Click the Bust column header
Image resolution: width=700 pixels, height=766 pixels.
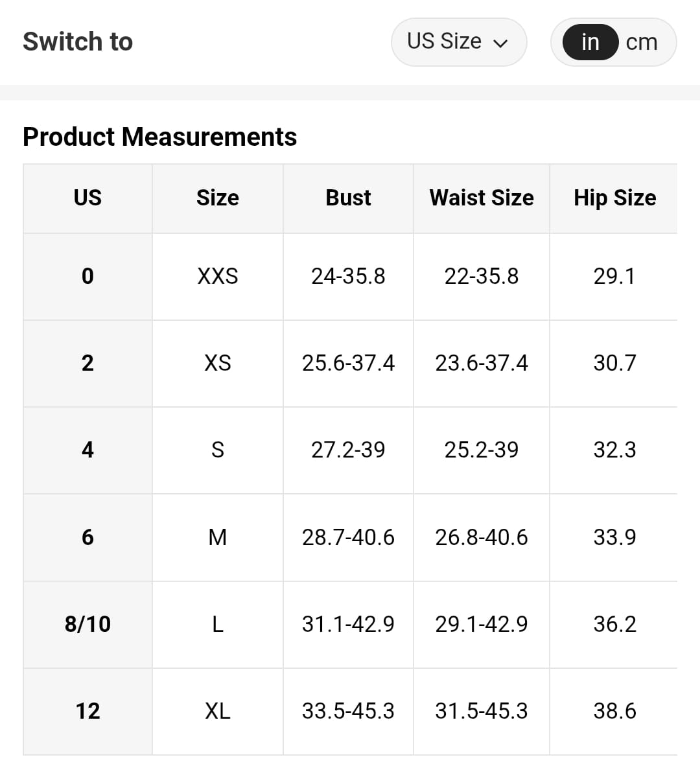(x=348, y=198)
